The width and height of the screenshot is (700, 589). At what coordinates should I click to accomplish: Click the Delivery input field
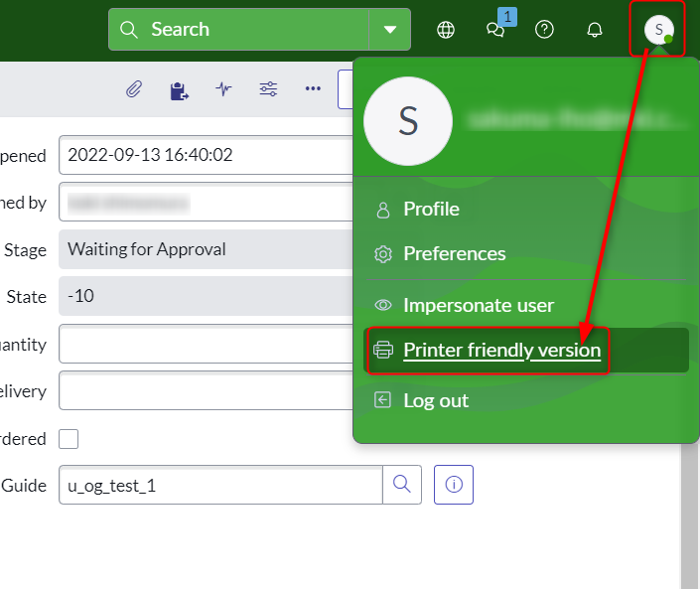click(206, 390)
